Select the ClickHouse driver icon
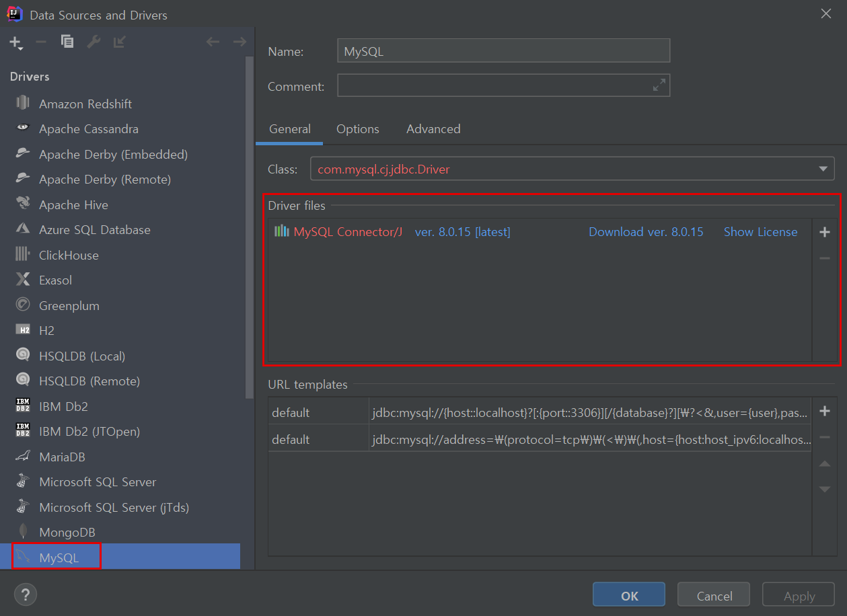Screen dimensions: 847x616 pos(23,254)
